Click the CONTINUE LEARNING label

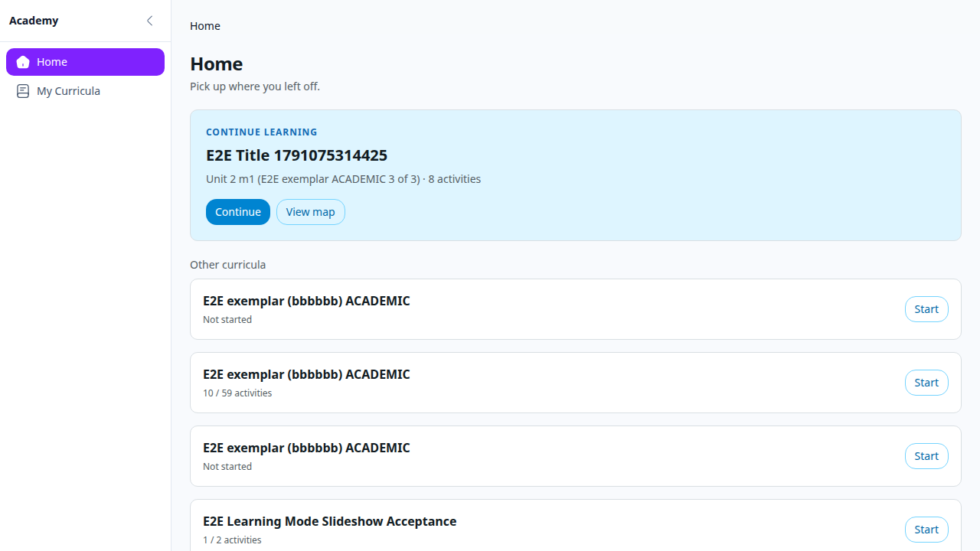coord(261,132)
